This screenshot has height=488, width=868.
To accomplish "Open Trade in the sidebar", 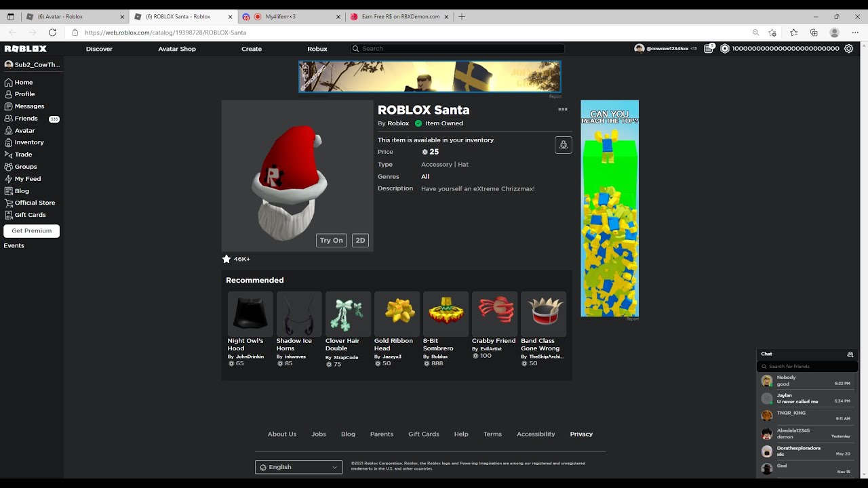I will [18, 155].
